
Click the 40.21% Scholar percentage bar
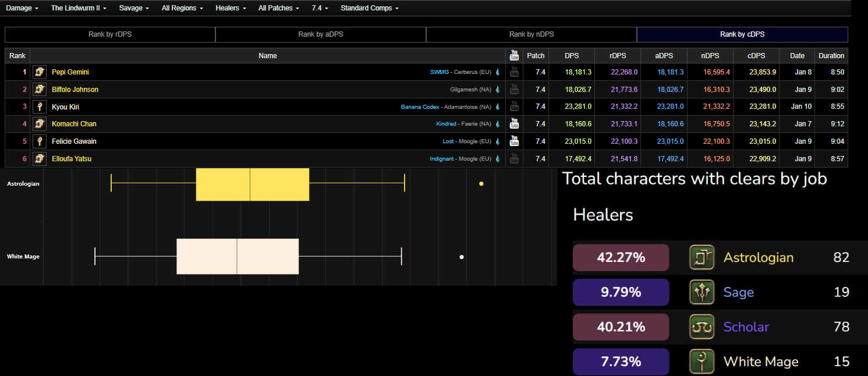[621, 327]
